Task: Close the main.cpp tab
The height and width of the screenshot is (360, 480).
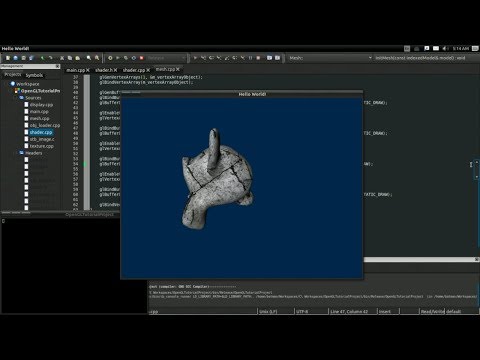Action: click(88, 70)
